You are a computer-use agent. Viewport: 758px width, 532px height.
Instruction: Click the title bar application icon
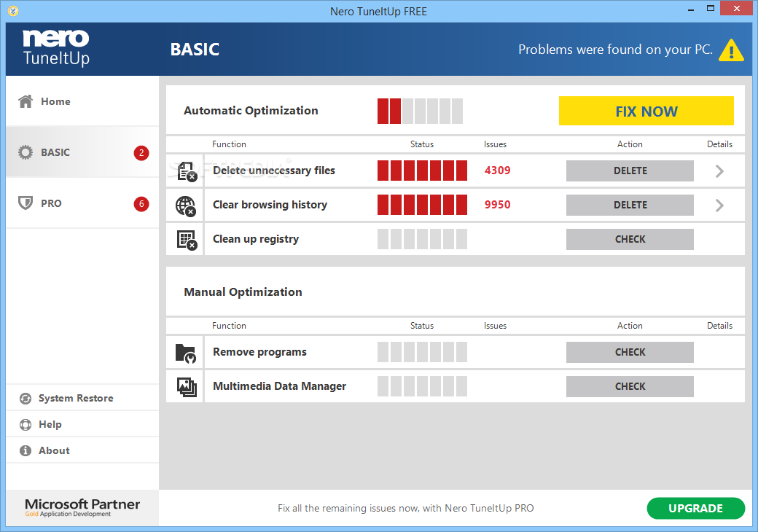13,11
